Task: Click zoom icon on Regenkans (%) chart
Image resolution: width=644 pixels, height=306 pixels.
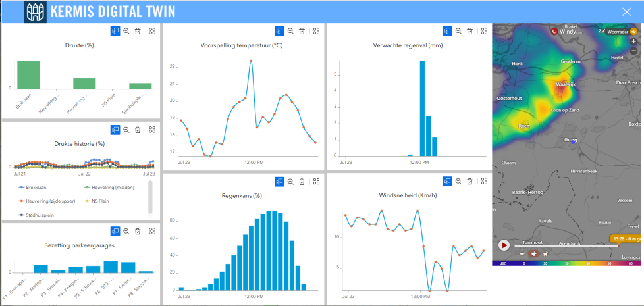Action: (290, 182)
